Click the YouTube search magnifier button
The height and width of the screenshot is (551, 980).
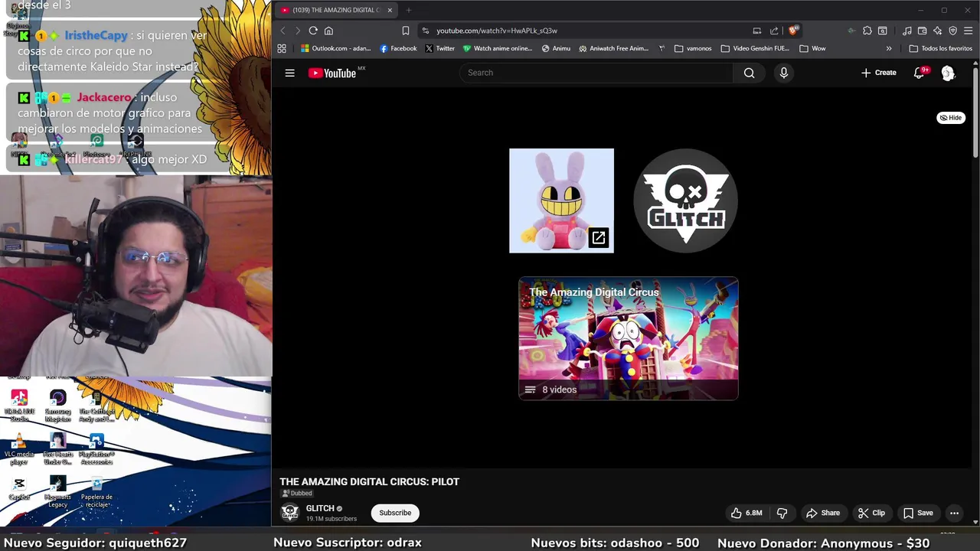click(749, 73)
